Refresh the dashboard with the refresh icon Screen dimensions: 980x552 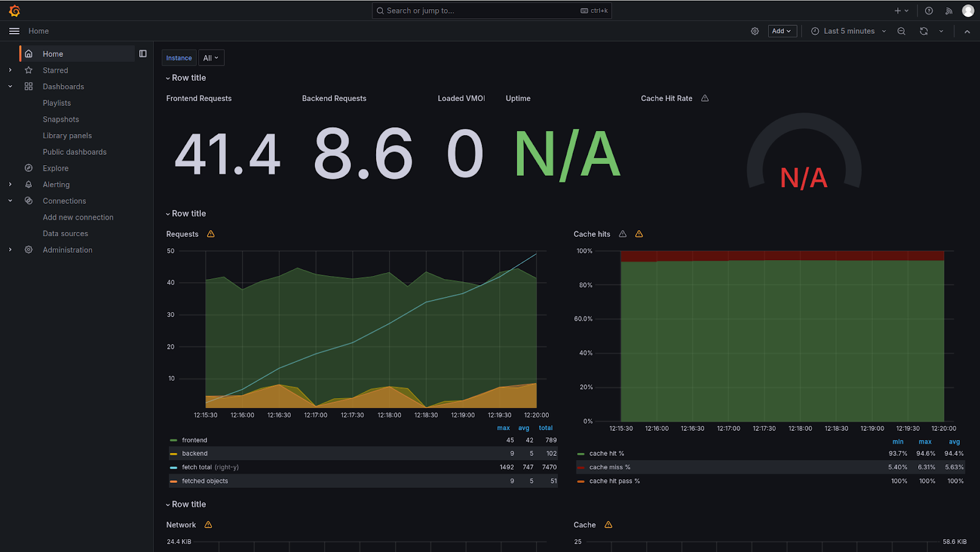[923, 31]
